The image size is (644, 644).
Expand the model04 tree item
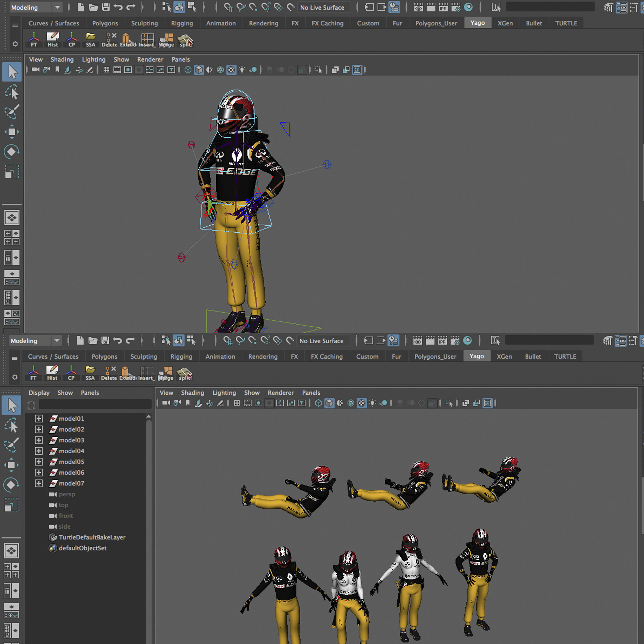click(x=39, y=451)
